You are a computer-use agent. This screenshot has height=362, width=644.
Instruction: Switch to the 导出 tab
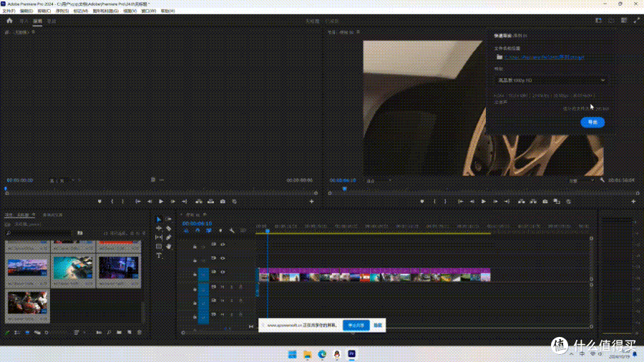(x=52, y=21)
